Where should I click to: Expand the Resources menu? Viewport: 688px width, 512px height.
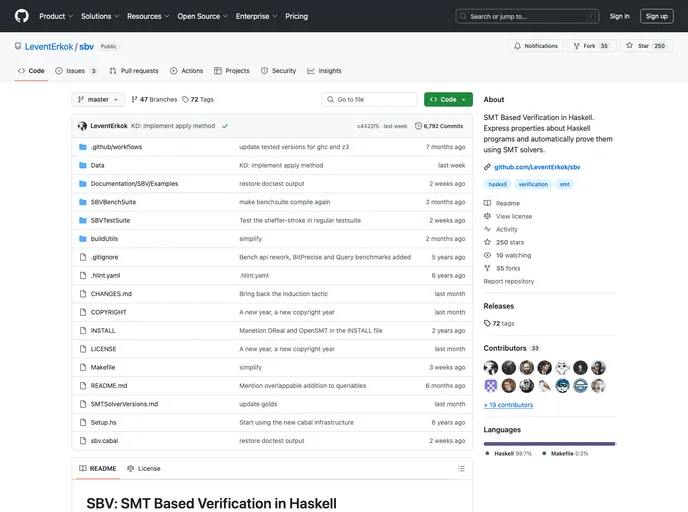tap(148, 16)
